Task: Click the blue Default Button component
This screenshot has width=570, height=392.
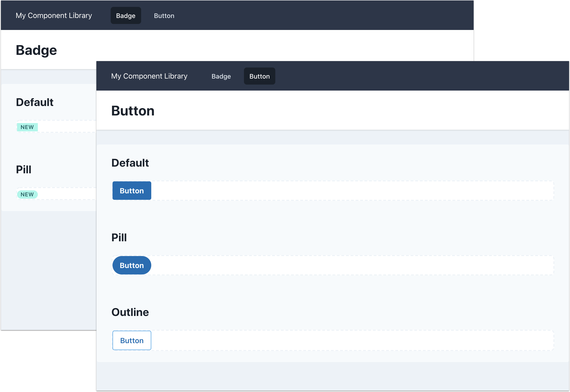Action: pyautogui.click(x=131, y=190)
